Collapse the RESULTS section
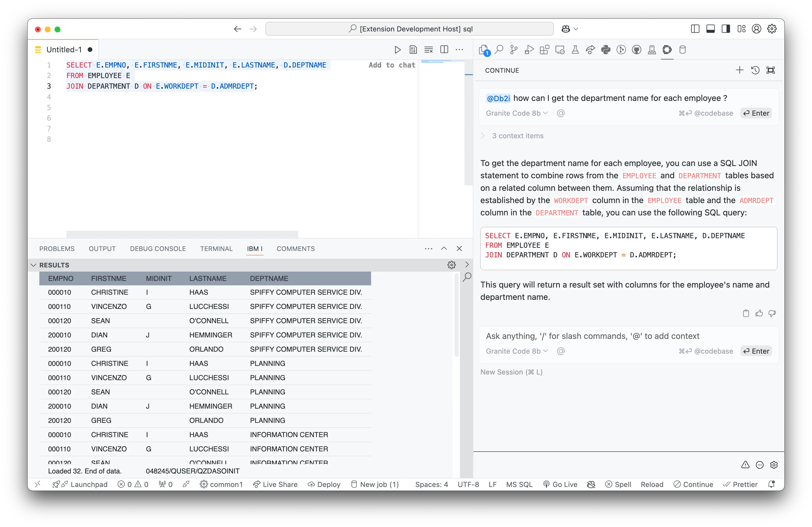 (x=33, y=265)
